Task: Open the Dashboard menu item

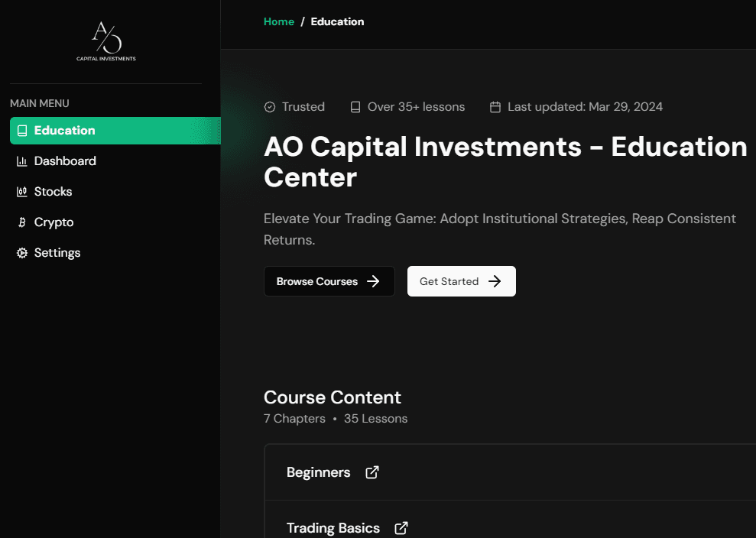Action: point(65,161)
